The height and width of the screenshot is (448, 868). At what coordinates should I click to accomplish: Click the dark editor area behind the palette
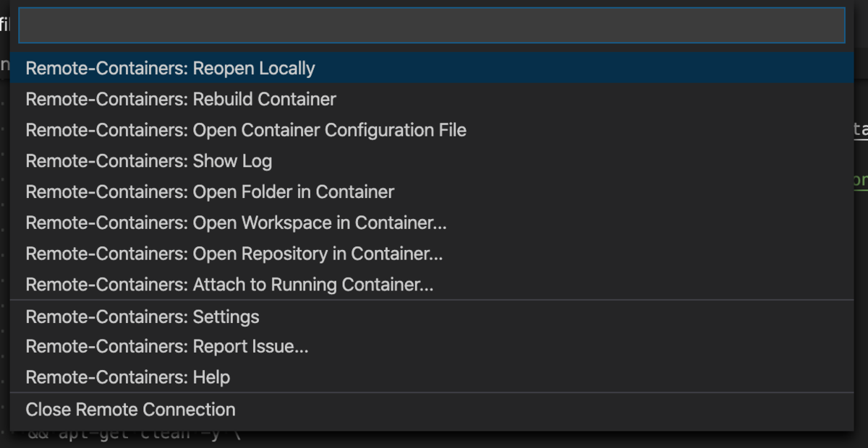(x=434, y=439)
